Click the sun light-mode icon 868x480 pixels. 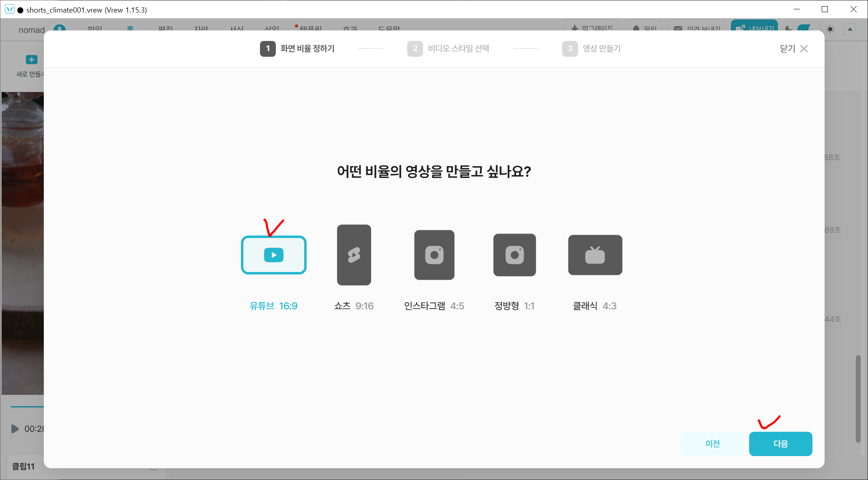830,29
